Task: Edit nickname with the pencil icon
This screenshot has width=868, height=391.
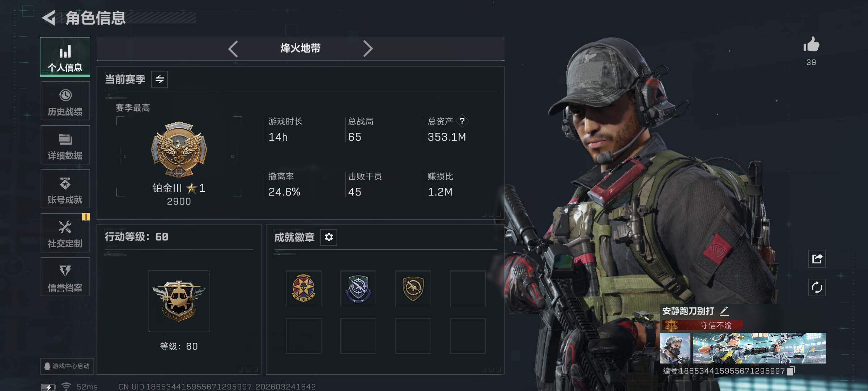Action: pos(724,311)
